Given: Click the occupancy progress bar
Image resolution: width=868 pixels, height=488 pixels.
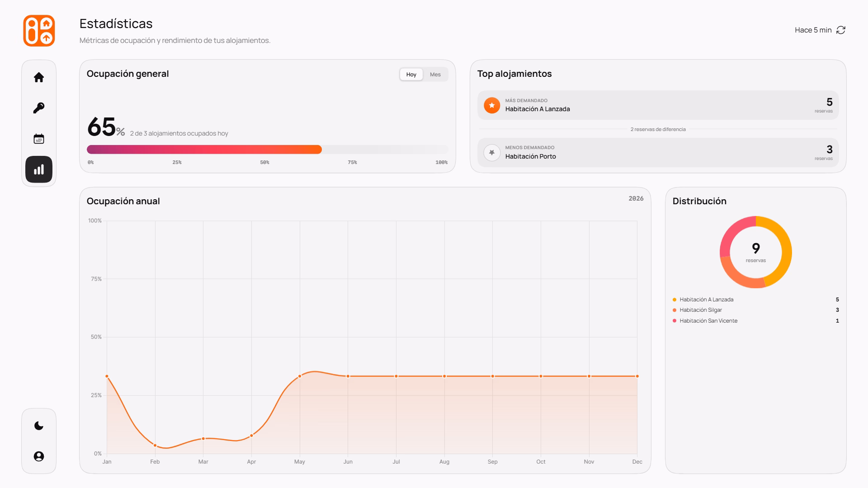Looking at the screenshot, I should point(268,150).
